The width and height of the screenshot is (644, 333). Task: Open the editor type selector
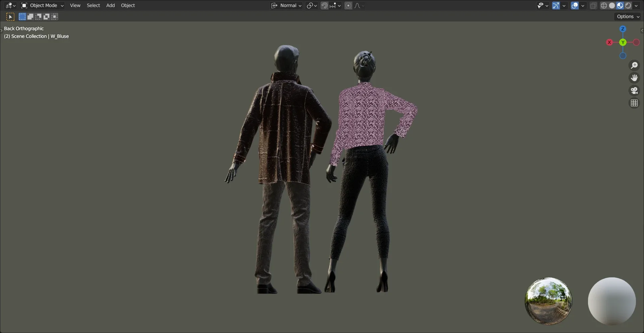[x=10, y=5]
